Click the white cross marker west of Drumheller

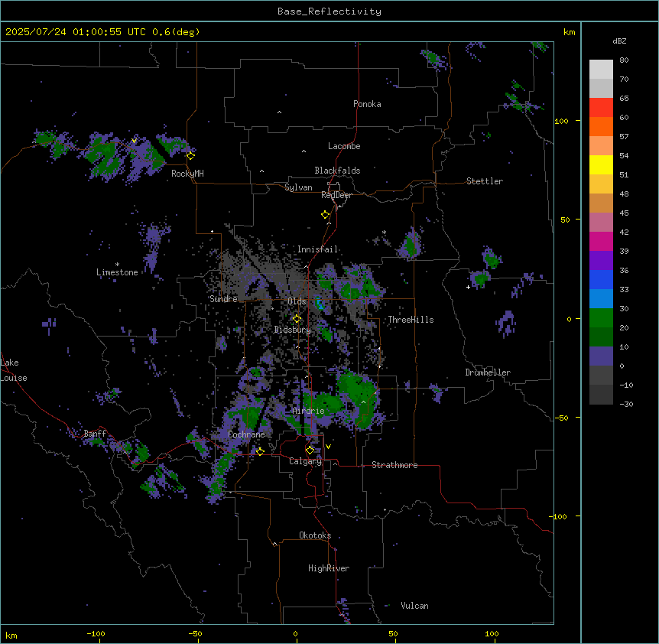[x=468, y=287]
